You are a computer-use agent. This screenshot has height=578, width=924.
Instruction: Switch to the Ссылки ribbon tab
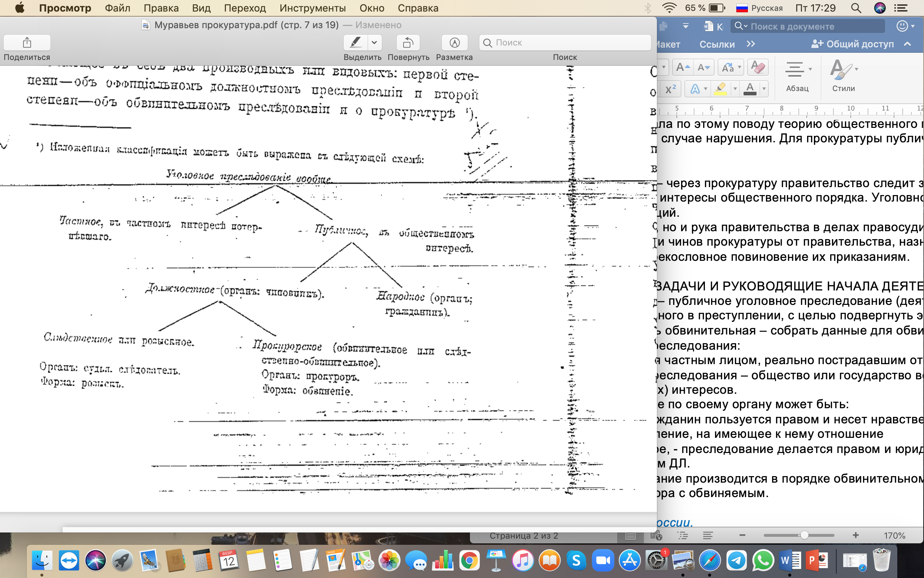coord(717,44)
